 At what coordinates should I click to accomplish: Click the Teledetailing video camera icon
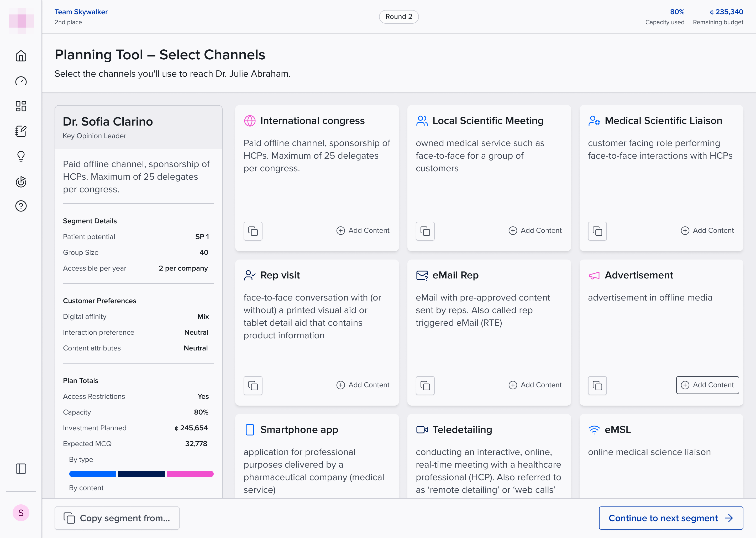click(422, 429)
